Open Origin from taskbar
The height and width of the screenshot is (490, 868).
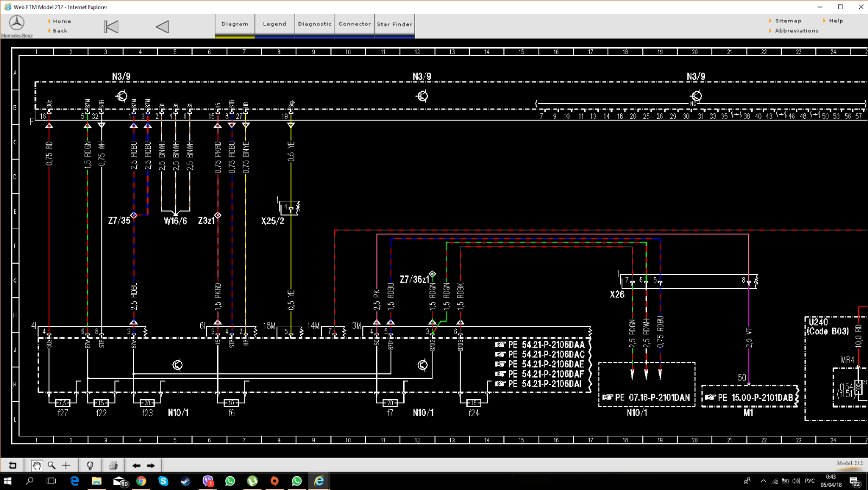click(275, 481)
